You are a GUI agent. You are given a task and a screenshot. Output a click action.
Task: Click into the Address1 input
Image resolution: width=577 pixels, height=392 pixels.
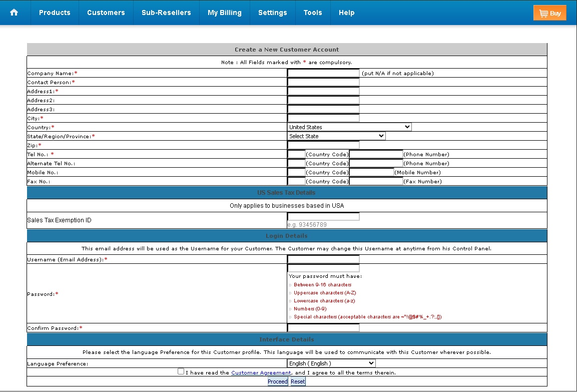click(323, 91)
